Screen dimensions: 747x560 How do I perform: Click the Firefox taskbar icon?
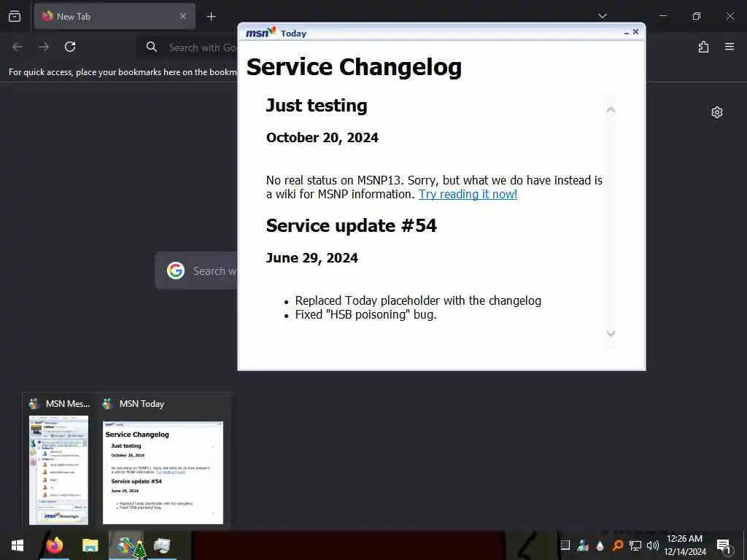[x=55, y=545]
